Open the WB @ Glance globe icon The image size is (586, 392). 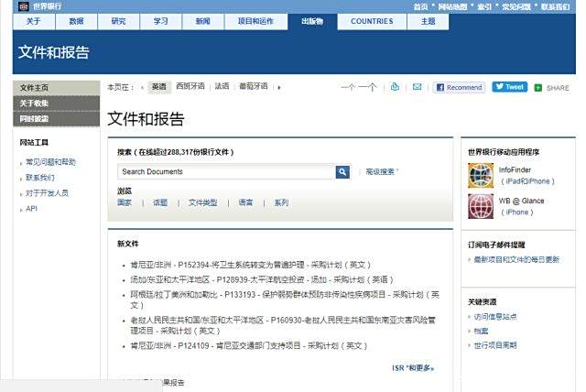click(481, 206)
